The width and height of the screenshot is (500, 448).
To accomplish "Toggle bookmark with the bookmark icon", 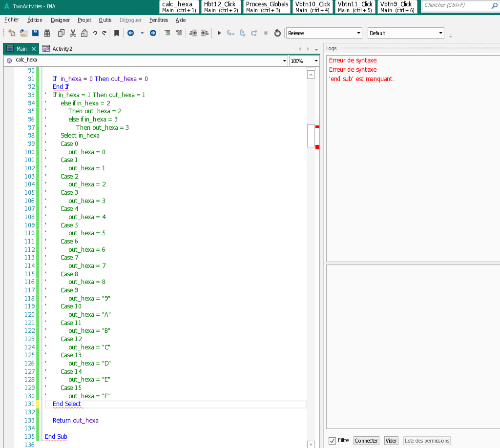I will click(x=117, y=33).
